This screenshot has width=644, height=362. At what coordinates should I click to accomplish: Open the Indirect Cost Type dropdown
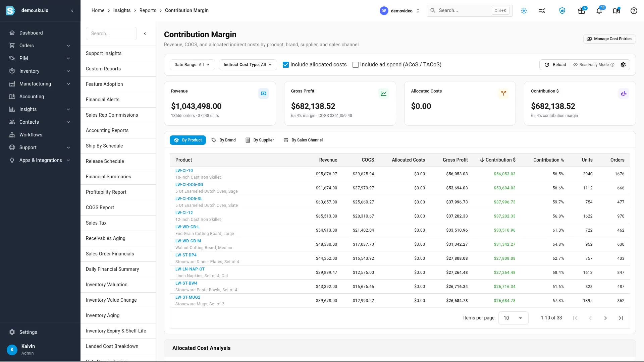click(248, 65)
